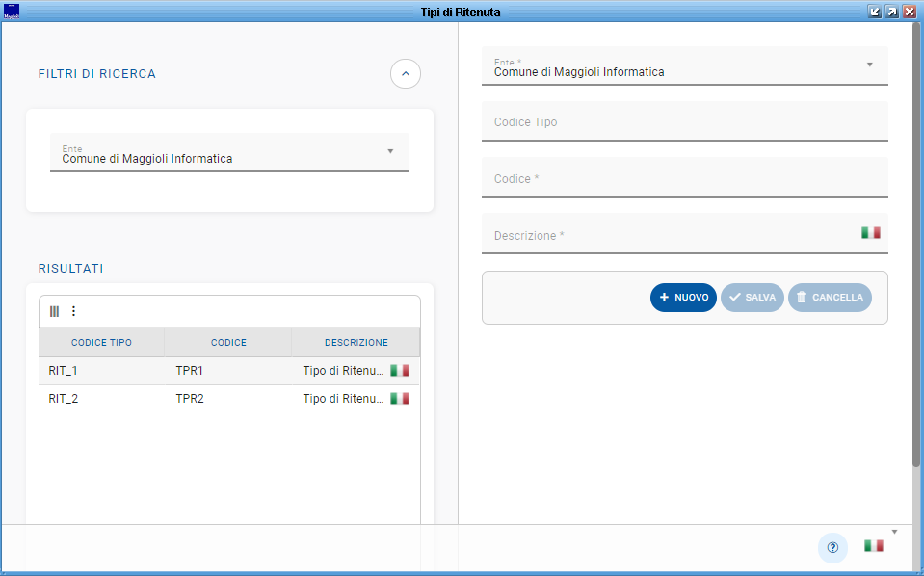Click the column chooser icon in results toolbar
Image resolution: width=924 pixels, height=576 pixels.
[x=54, y=311]
